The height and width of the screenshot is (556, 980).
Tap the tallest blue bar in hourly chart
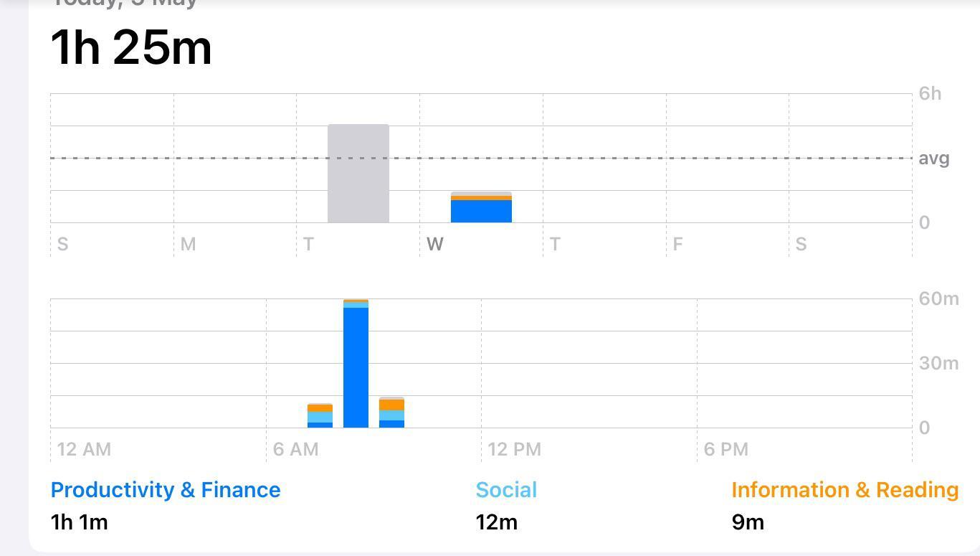point(356,366)
